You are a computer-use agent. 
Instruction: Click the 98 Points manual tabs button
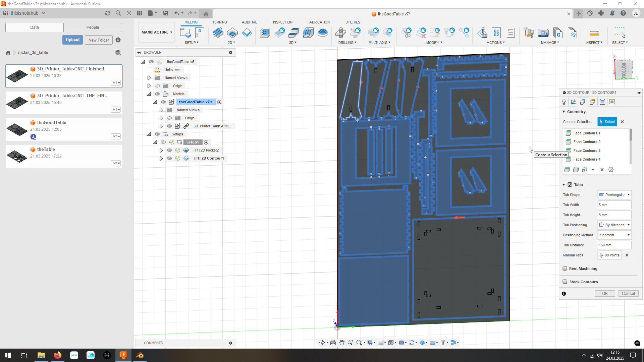[x=609, y=255]
